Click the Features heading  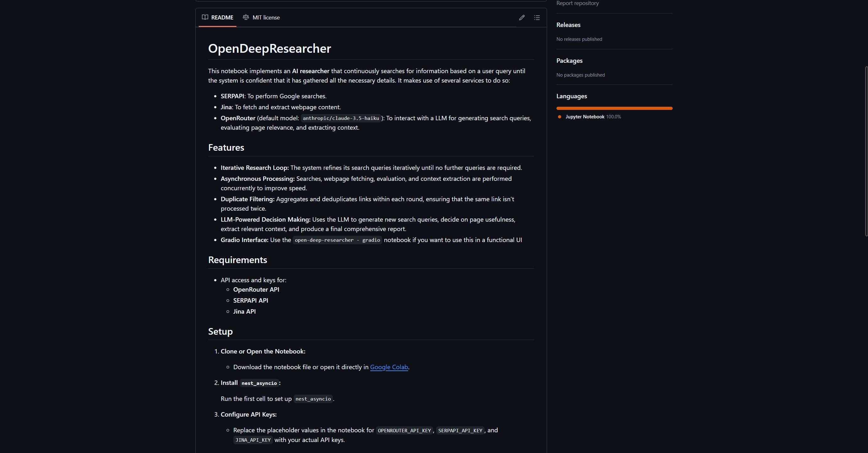(226, 148)
